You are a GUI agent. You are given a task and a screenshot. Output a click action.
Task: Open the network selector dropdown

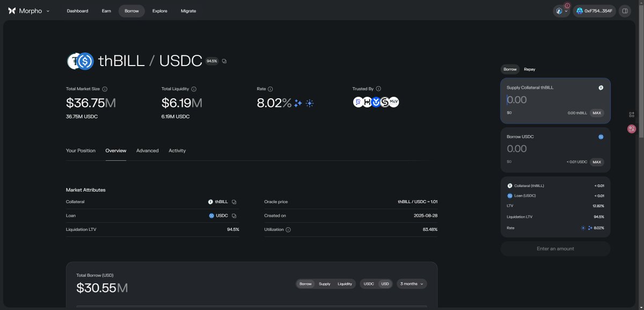pos(561,11)
